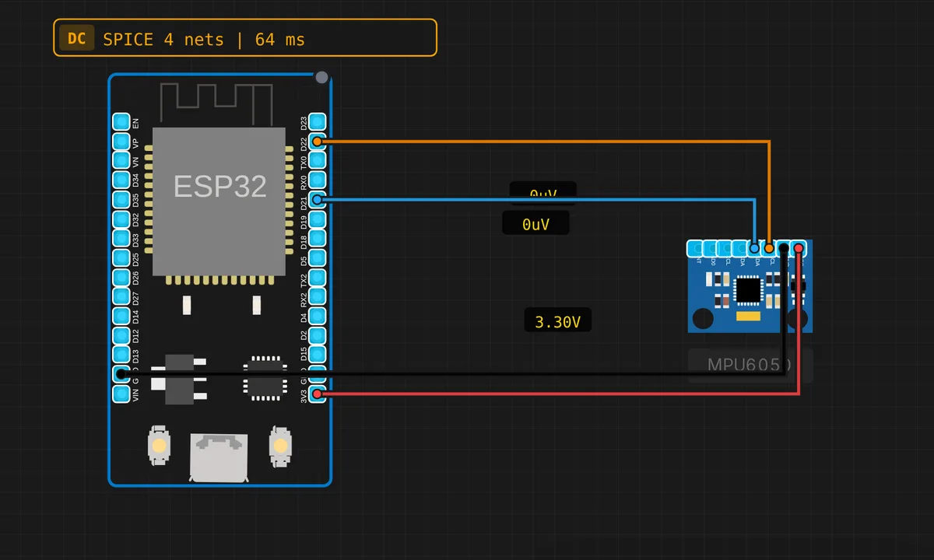Select the RX0 pin on the ESP32
The height and width of the screenshot is (560, 934).
point(318,180)
